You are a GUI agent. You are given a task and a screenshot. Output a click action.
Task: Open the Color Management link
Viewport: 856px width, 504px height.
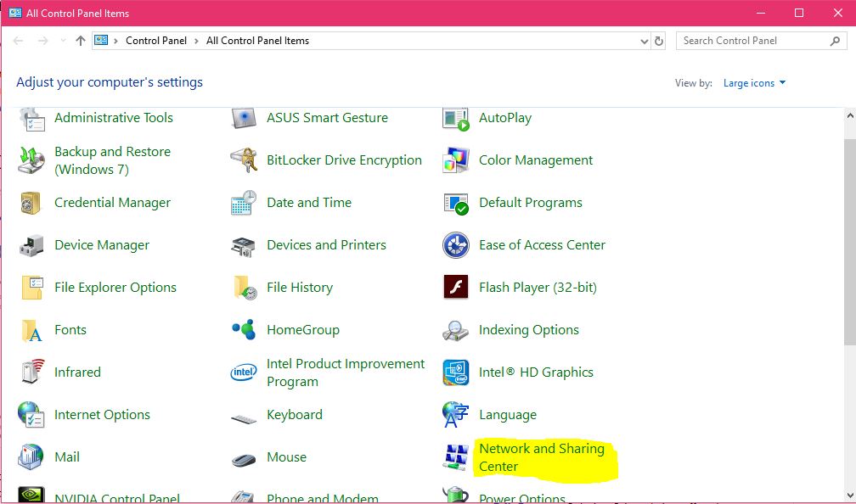point(536,160)
